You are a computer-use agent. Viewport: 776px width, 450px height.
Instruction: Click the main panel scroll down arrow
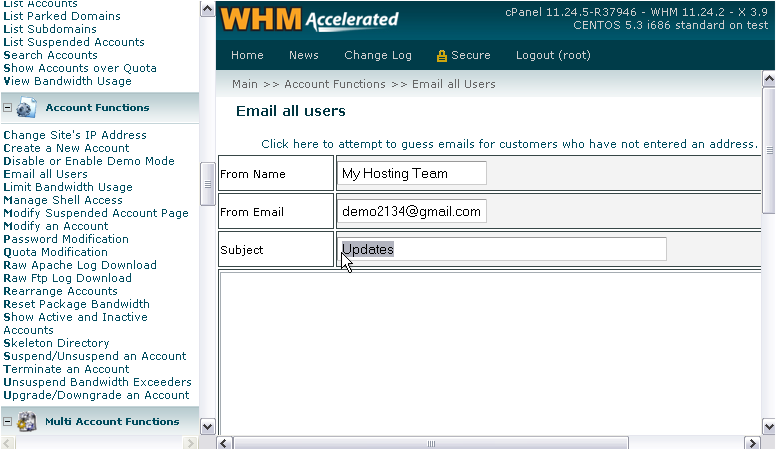(769, 427)
